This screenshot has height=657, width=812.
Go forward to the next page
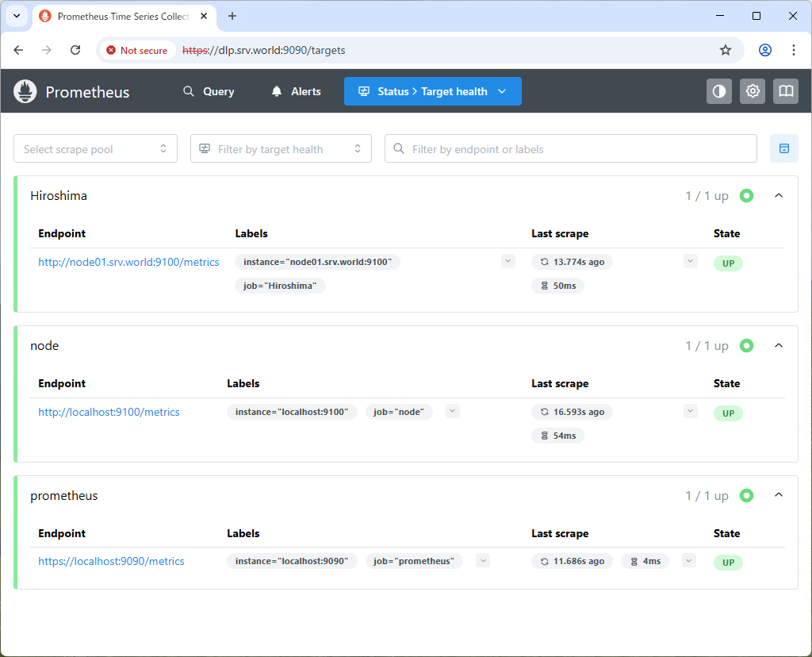[47, 50]
